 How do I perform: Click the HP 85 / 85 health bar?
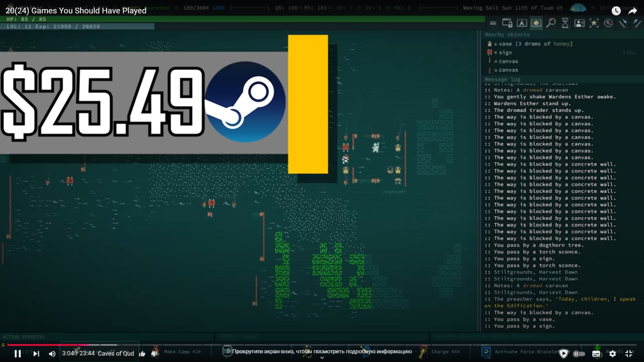pyautogui.click(x=242, y=19)
